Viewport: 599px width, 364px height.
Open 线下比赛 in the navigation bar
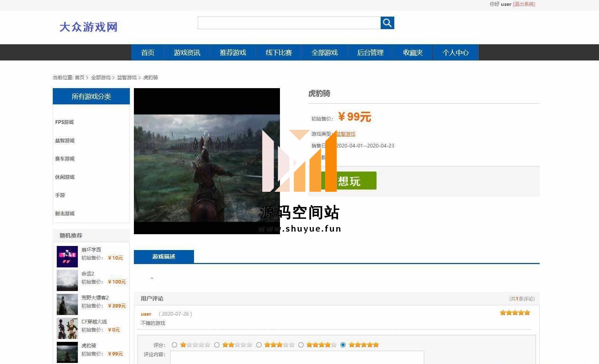278,52
